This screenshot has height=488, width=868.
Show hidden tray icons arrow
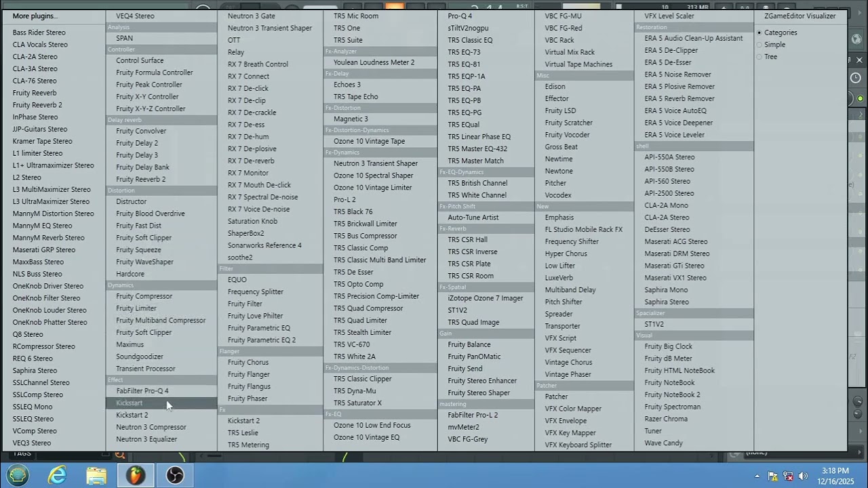click(x=757, y=476)
